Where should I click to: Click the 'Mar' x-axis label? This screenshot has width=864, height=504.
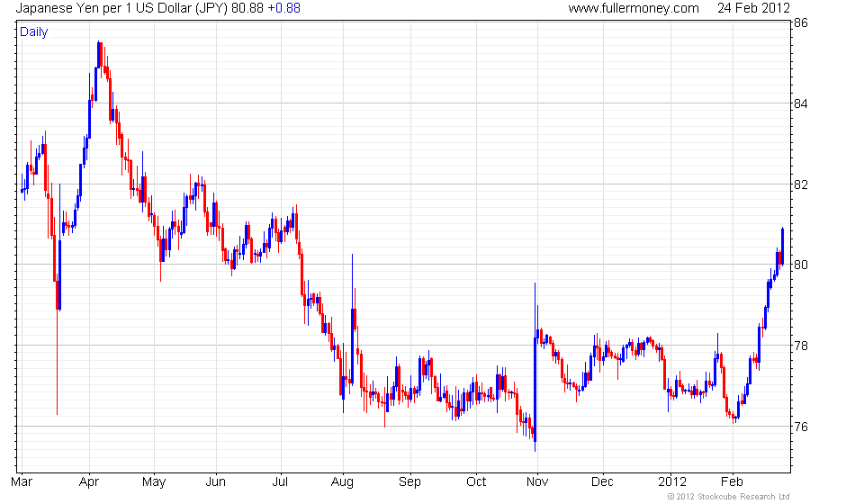22,482
